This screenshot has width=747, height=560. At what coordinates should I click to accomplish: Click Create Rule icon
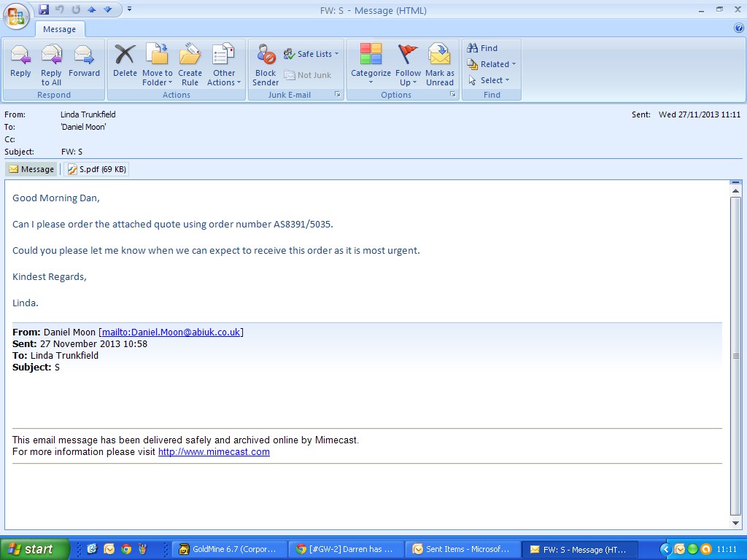(190, 65)
